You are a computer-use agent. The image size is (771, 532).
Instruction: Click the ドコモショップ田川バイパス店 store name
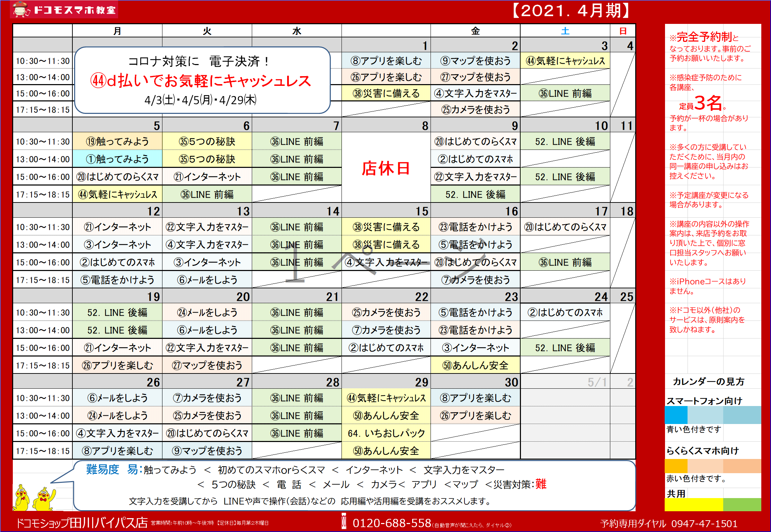82,523
